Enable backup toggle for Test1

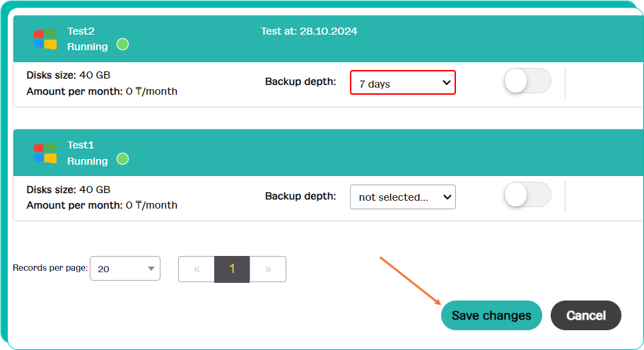[x=527, y=194]
